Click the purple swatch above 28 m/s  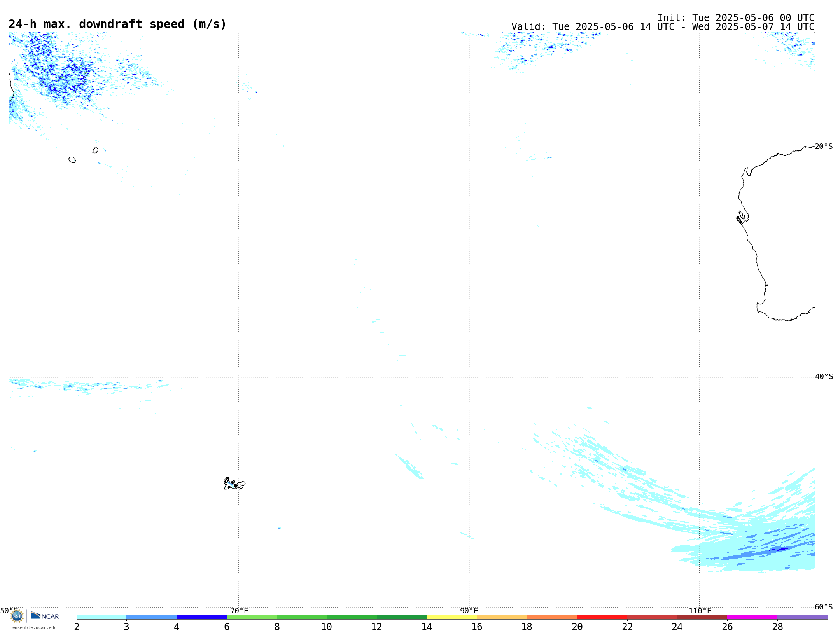point(803,617)
